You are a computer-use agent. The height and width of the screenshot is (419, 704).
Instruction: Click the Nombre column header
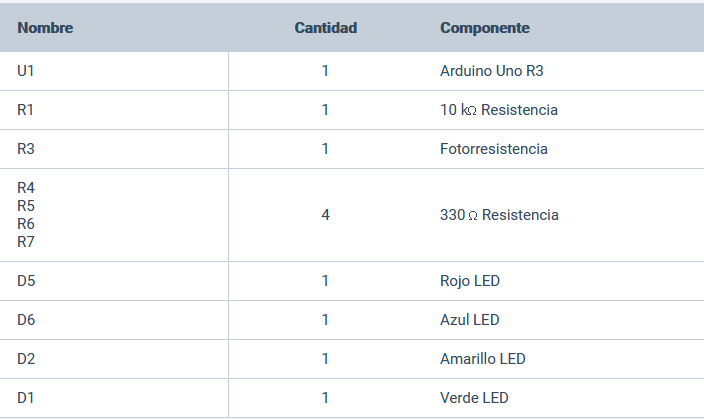pos(45,28)
